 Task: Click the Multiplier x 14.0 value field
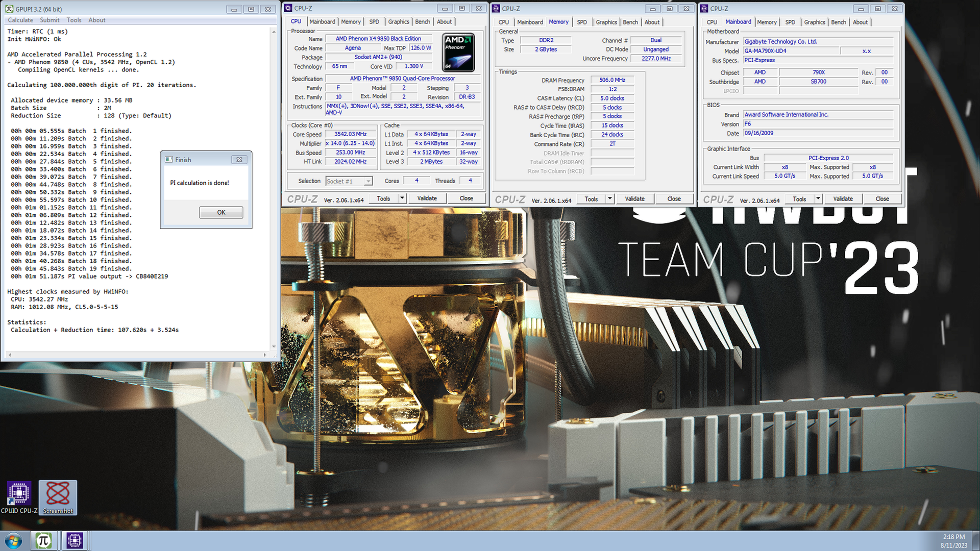(350, 143)
